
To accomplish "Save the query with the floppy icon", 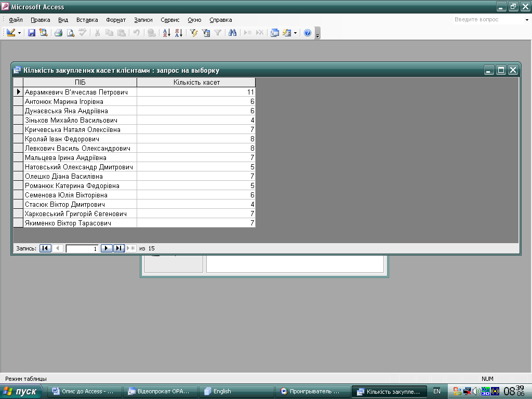I will 32,33.
